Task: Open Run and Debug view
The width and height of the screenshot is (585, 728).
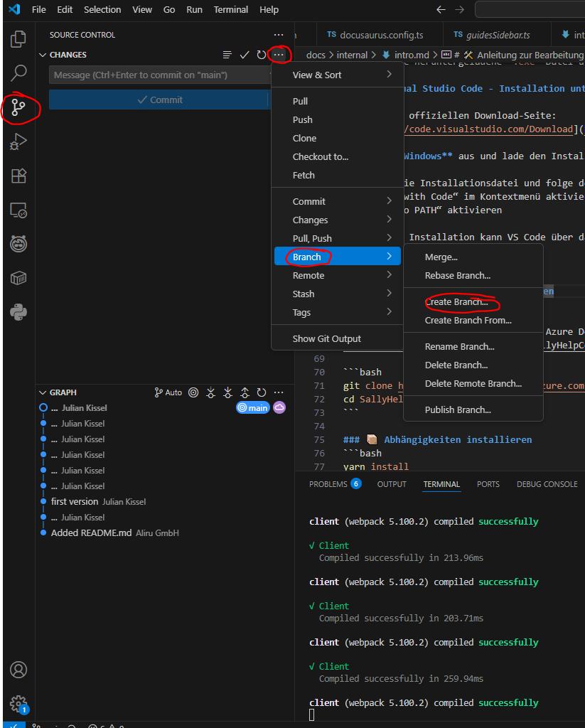Action: (18, 141)
